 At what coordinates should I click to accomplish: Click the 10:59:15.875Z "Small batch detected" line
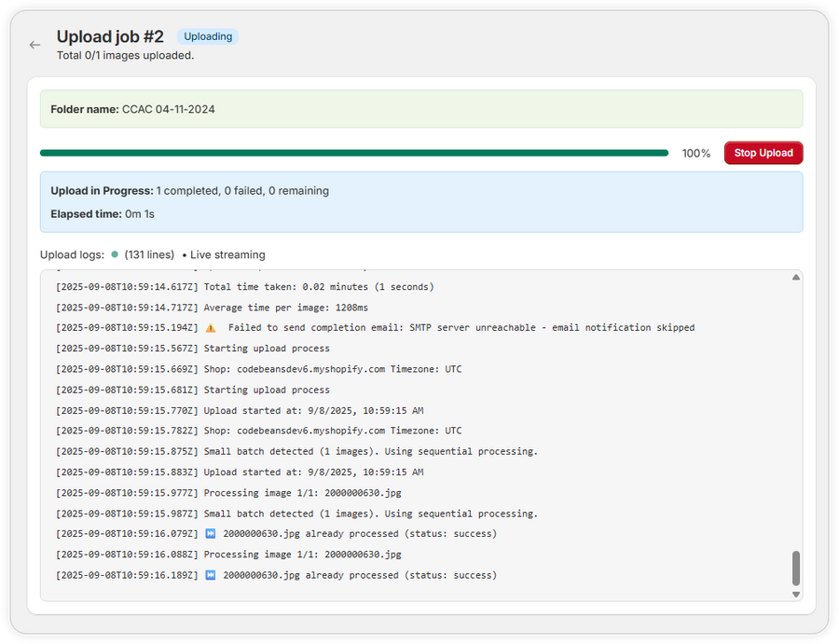297,451
